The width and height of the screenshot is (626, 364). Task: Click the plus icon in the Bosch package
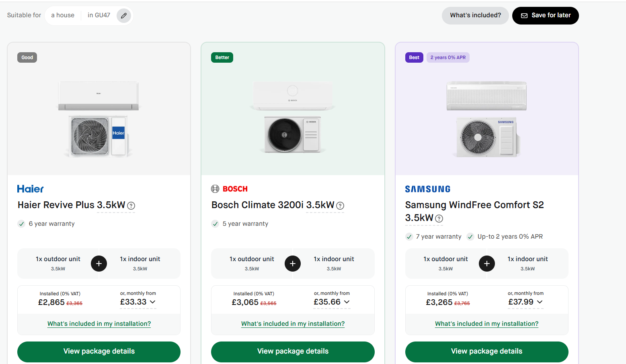pos(293,264)
